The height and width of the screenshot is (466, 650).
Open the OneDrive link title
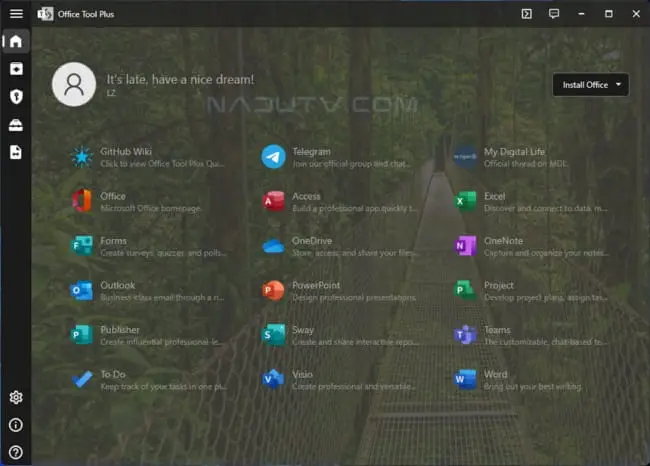[312, 240]
